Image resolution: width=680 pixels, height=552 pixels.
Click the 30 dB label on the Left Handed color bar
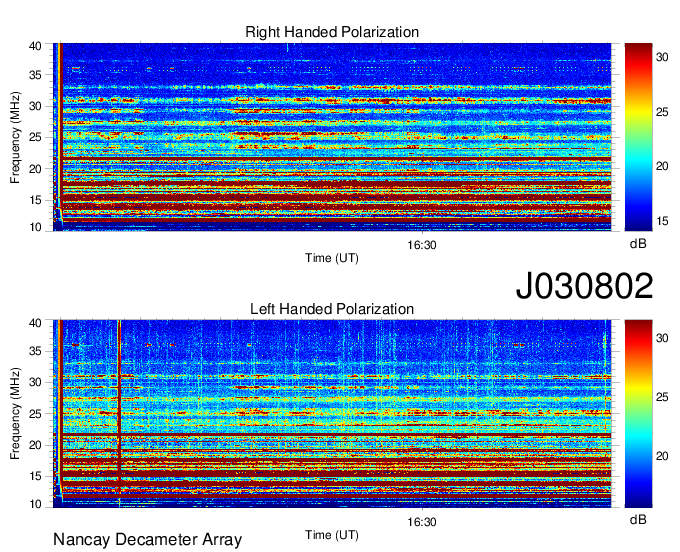(x=662, y=338)
